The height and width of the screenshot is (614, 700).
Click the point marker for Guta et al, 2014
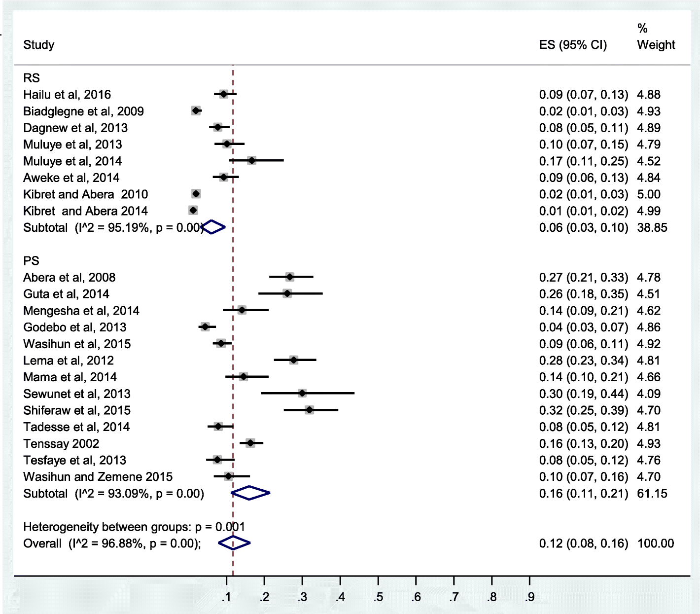(287, 293)
